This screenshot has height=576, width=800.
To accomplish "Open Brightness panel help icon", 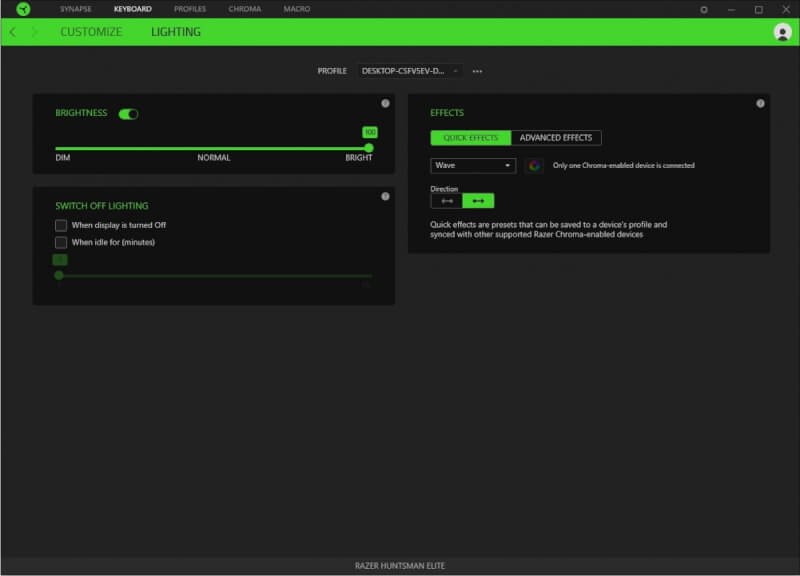I will [x=385, y=103].
